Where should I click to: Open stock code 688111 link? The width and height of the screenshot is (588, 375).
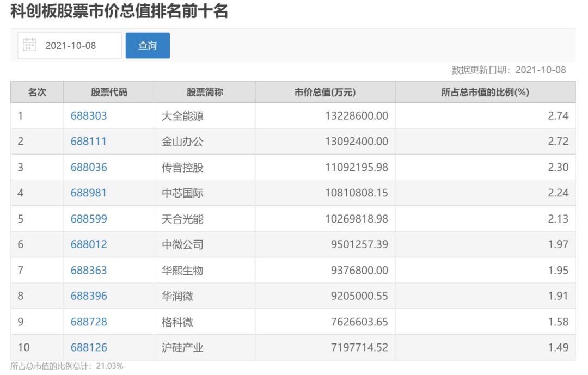point(89,142)
